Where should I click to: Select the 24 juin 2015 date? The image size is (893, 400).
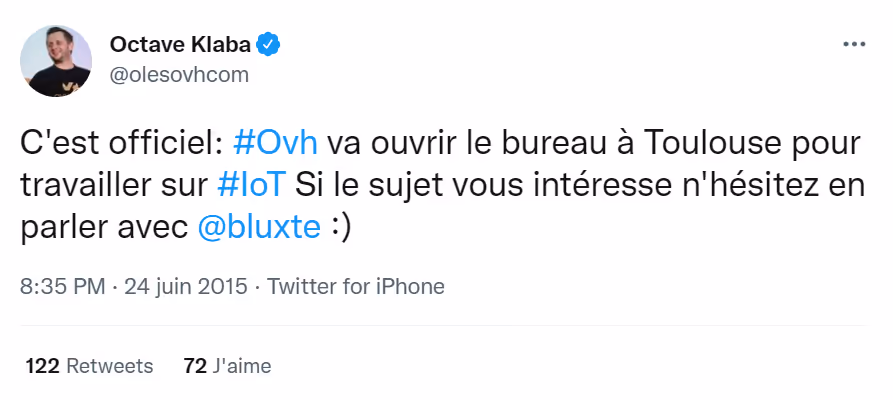(185, 286)
